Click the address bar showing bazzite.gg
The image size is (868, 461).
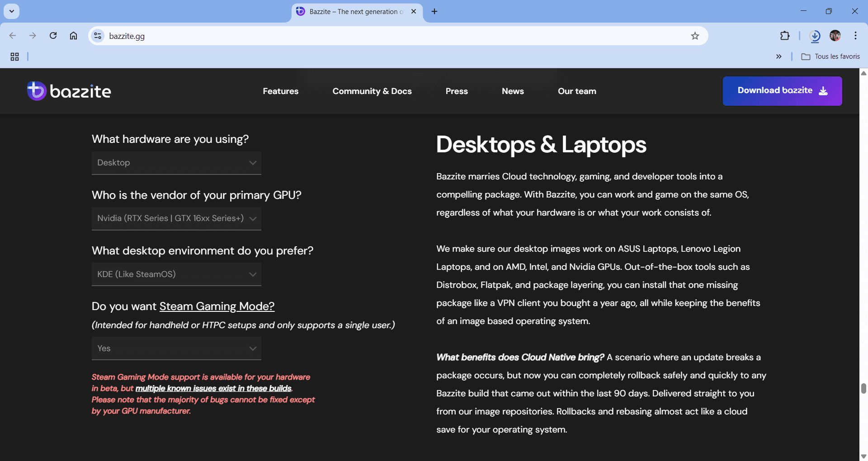point(398,36)
